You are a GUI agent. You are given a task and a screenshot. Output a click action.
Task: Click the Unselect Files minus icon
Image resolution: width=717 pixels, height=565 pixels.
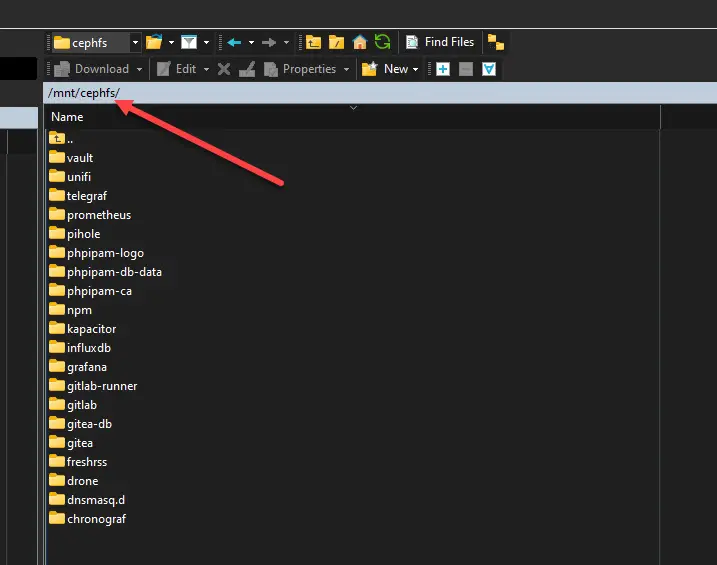coord(466,69)
